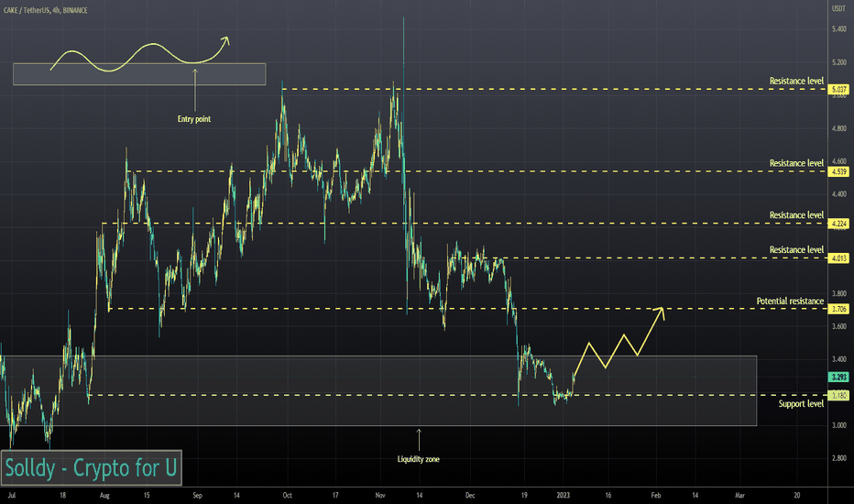The width and height of the screenshot is (854, 504).
Task: Click the Liquidity zone annotation text
Action: [x=418, y=459]
